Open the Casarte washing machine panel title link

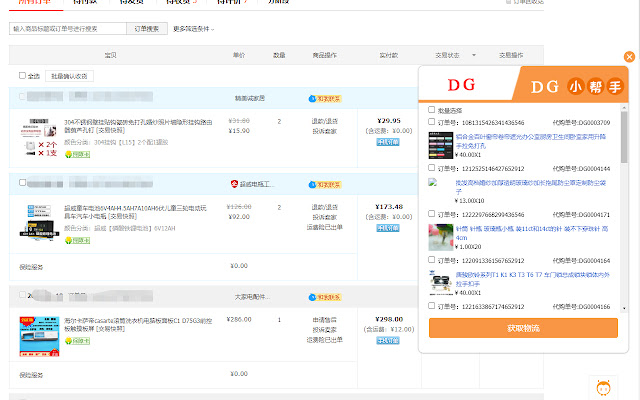click(138, 324)
